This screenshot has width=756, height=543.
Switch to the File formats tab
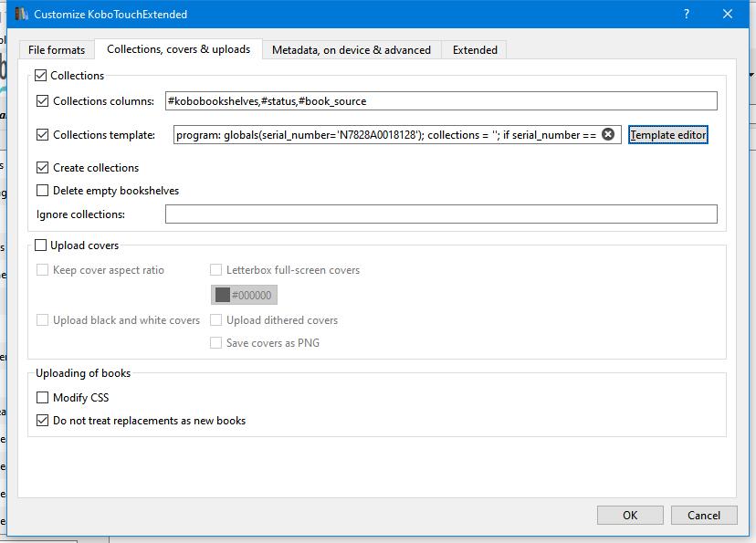click(57, 49)
